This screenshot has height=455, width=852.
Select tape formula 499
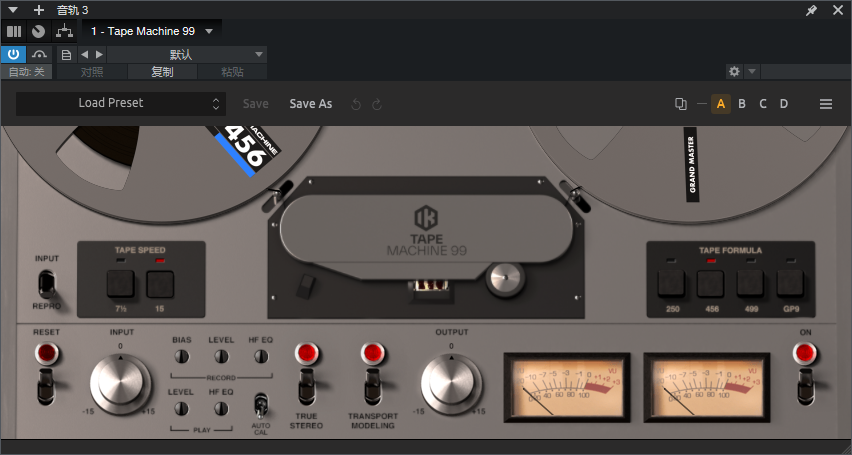point(750,283)
